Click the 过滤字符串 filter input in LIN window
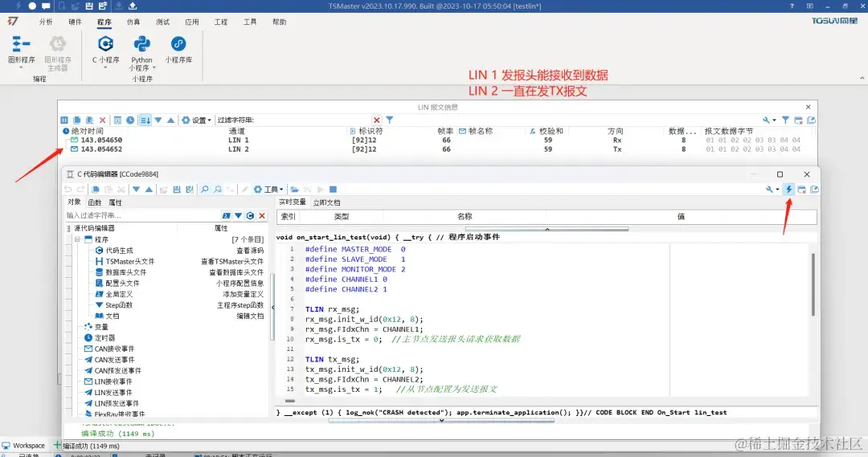Viewport: 868px width, 457px height. point(313,120)
